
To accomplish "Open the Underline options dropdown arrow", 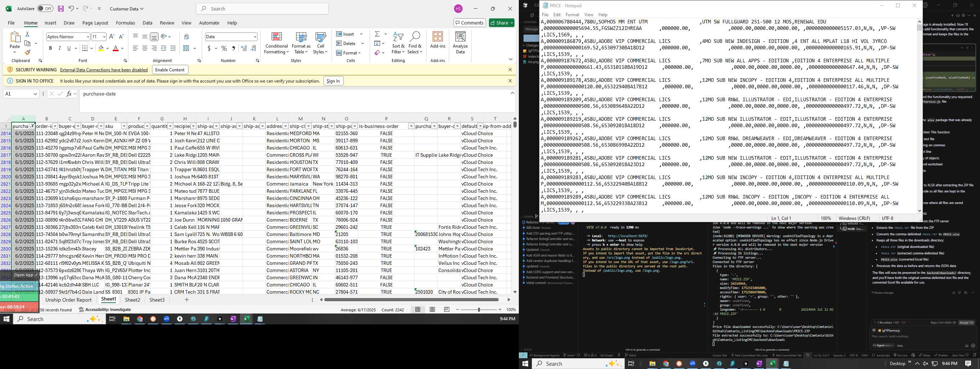I will 75,48.
